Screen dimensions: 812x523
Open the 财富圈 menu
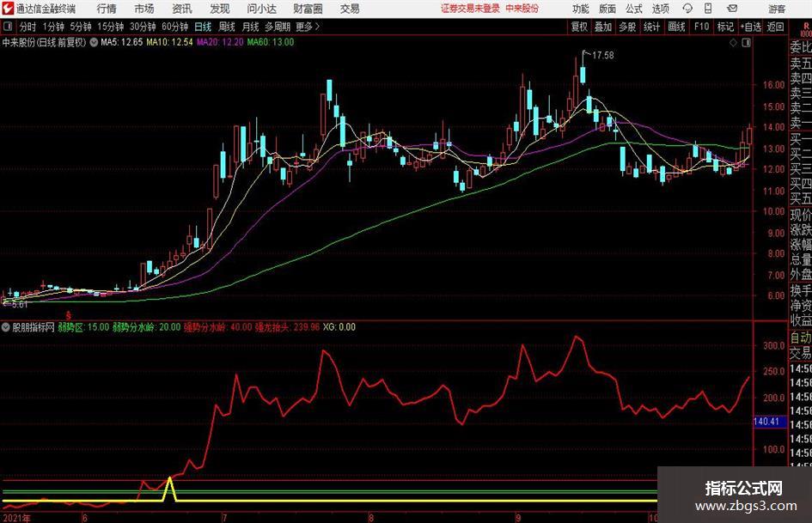(308, 9)
